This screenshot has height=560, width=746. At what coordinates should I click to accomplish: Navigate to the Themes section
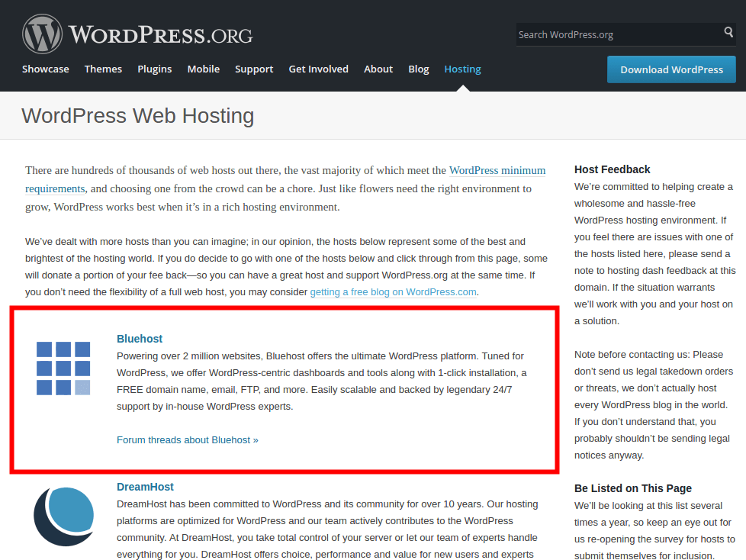(x=103, y=69)
